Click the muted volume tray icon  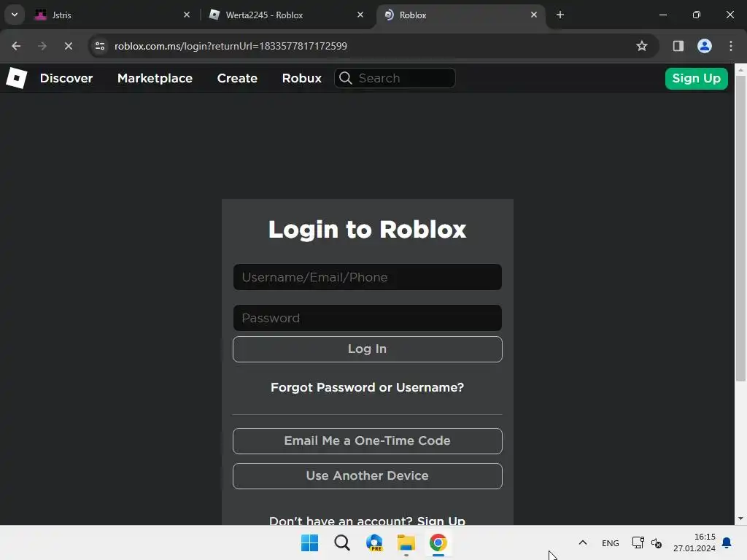657,542
